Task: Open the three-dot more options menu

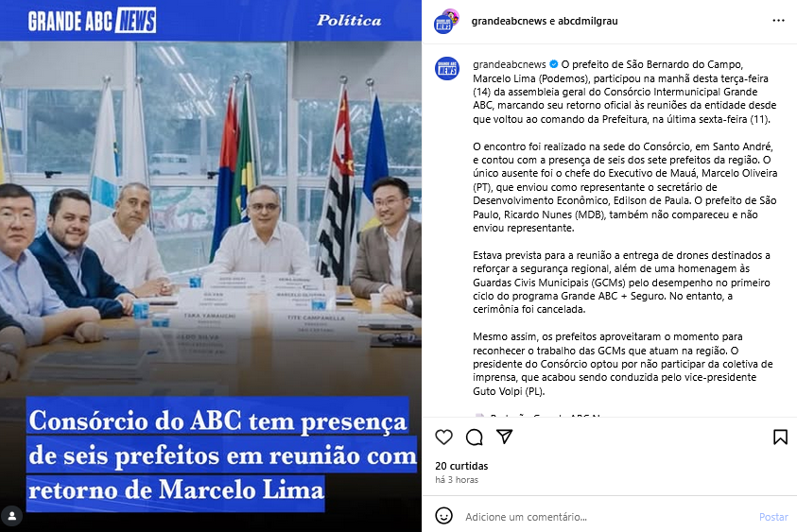Action: (778, 21)
